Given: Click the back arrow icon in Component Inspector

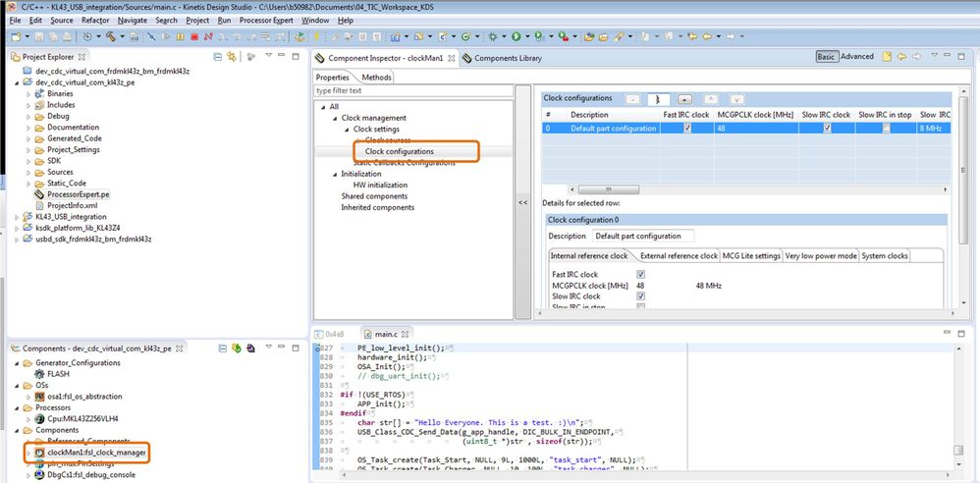Looking at the screenshot, I should tap(901, 57).
